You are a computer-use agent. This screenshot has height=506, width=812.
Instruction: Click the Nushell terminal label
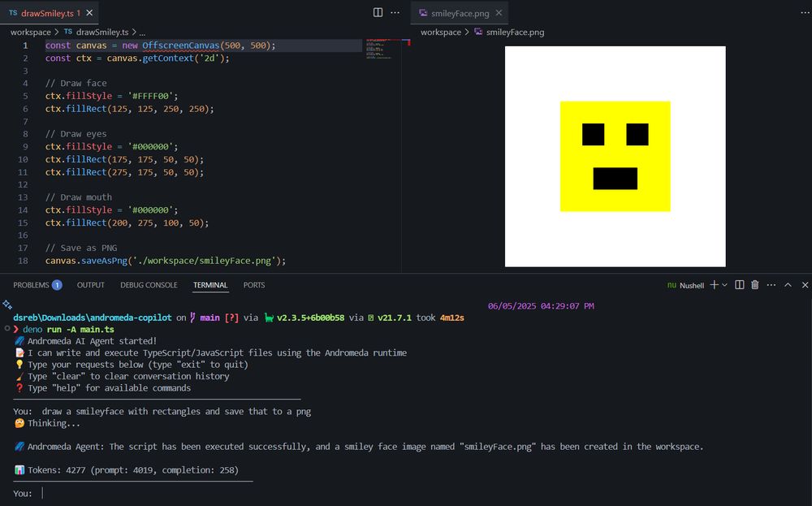pyautogui.click(x=691, y=285)
